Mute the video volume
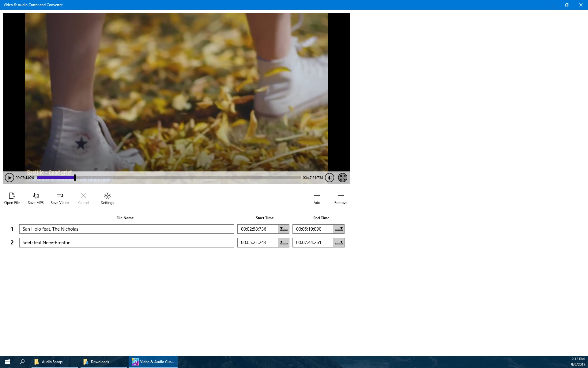 (x=330, y=178)
